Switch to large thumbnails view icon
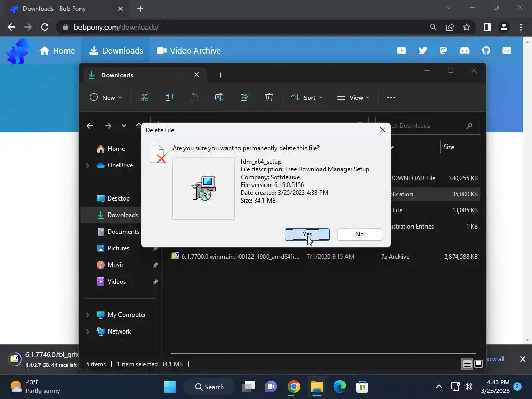Image resolution: width=532 pixels, height=399 pixels. pos(478,364)
